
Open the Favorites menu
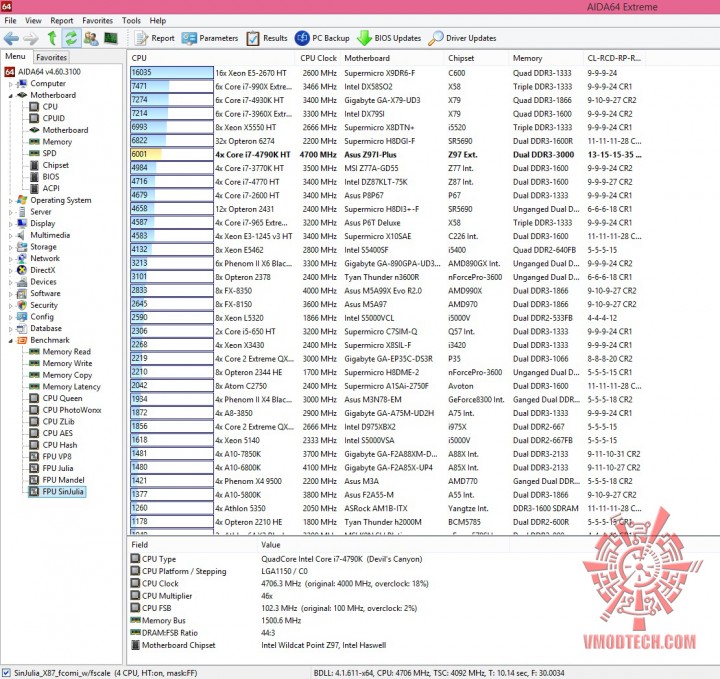click(x=97, y=21)
